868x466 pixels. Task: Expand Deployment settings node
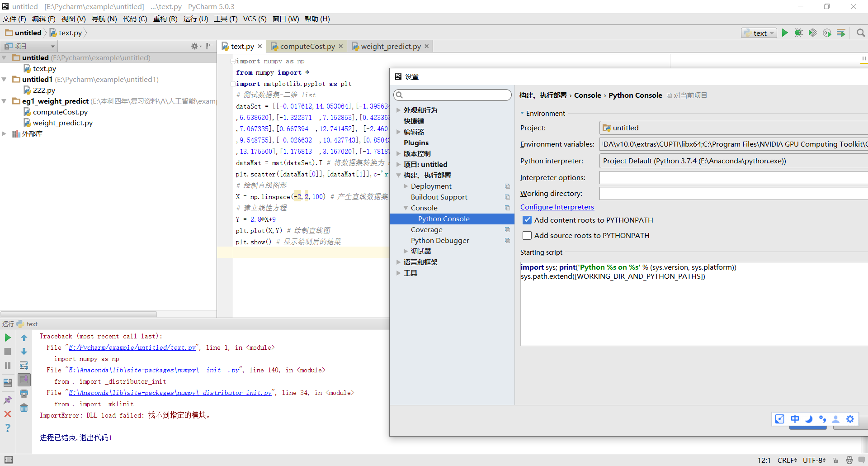[x=406, y=186]
